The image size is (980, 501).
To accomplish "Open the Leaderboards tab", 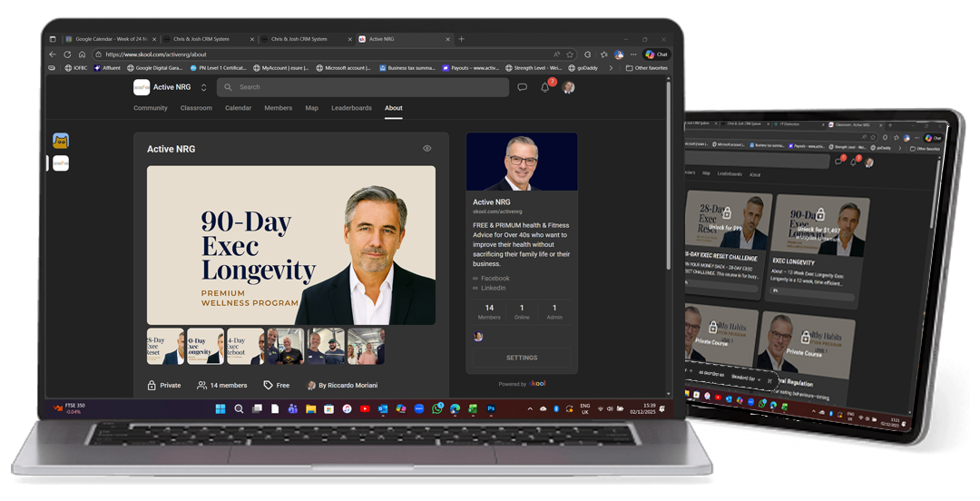I will point(351,108).
